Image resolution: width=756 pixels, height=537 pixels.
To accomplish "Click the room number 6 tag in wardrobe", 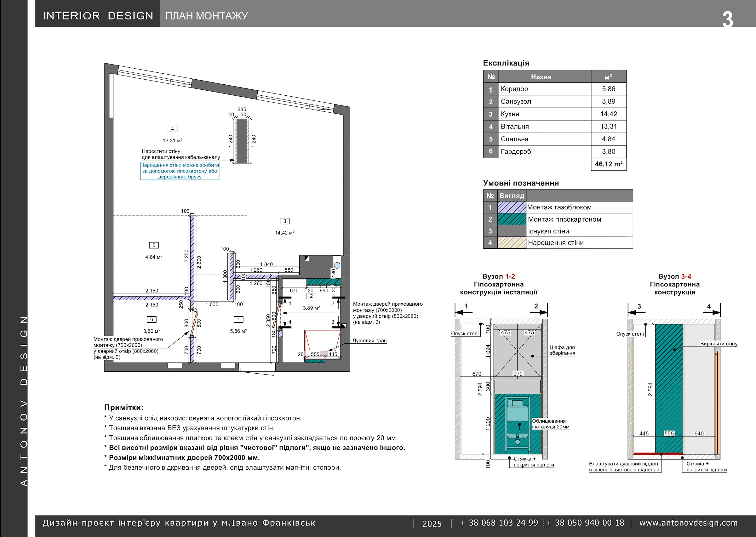I will click(x=152, y=319).
